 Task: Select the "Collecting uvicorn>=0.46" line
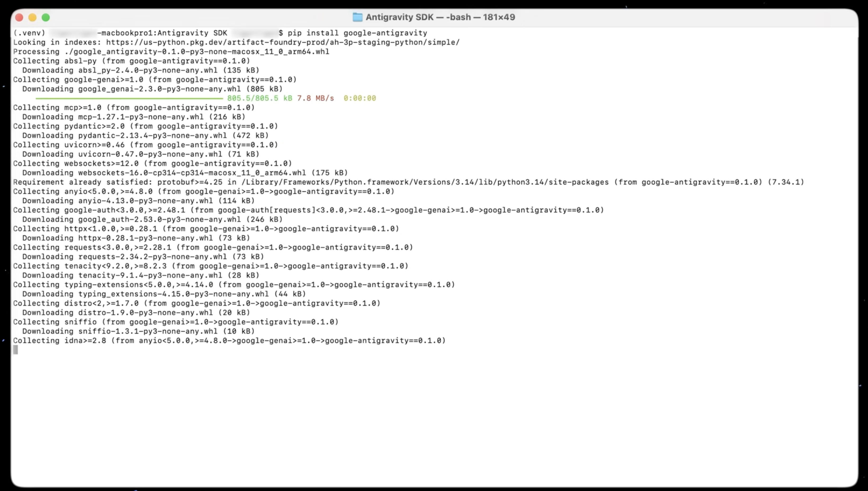click(146, 145)
